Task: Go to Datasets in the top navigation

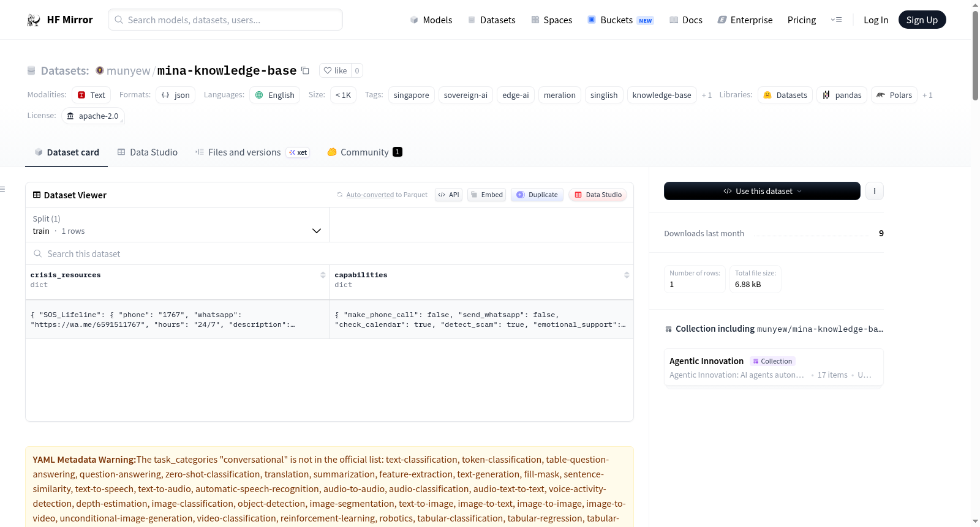Action: pyautogui.click(x=491, y=20)
